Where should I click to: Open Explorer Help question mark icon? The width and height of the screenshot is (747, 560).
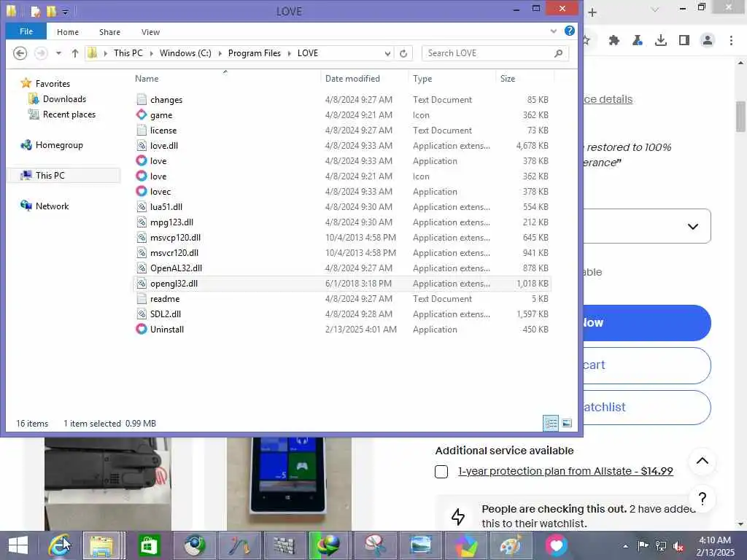point(569,31)
